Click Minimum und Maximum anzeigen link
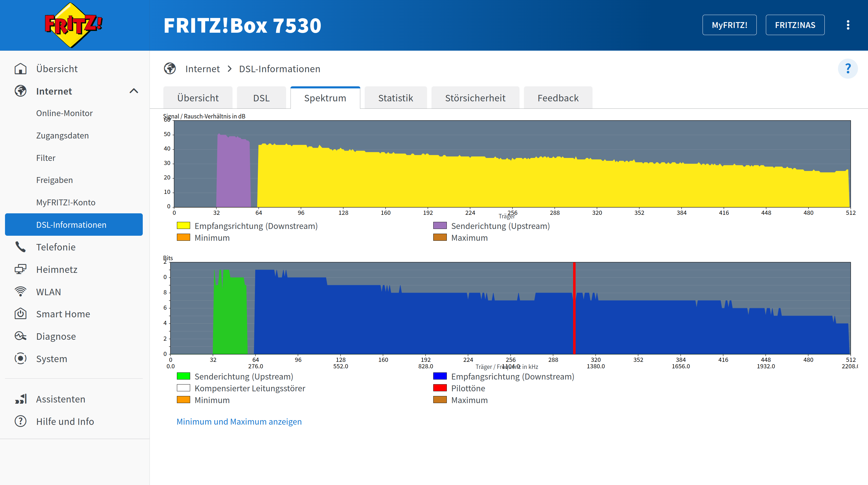The height and width of the screenshot is (485, 868). pyautogui.click(x=239, y=421)
